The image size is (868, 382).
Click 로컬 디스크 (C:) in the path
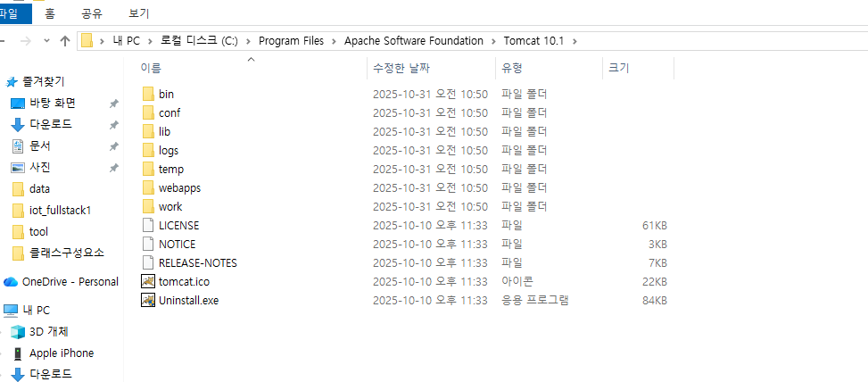[x=199, y=41]
